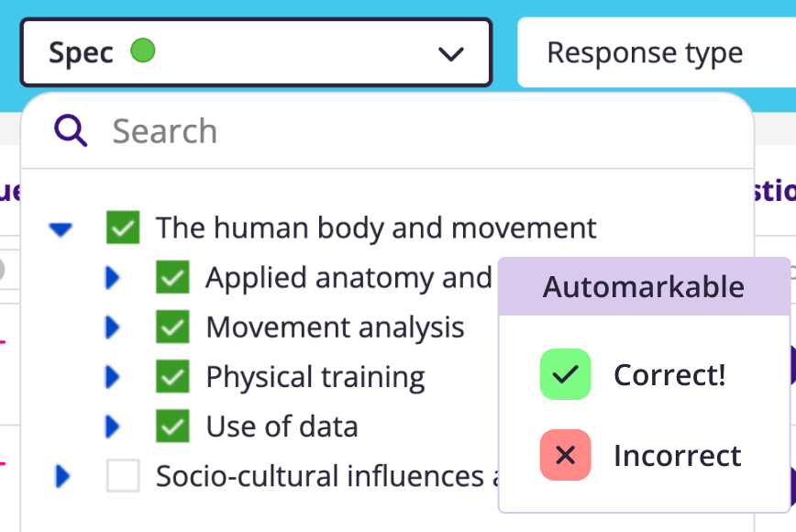Expand the Applied anatomy section arrow
The height and width of the screenshot is (532, 796).
112,278
